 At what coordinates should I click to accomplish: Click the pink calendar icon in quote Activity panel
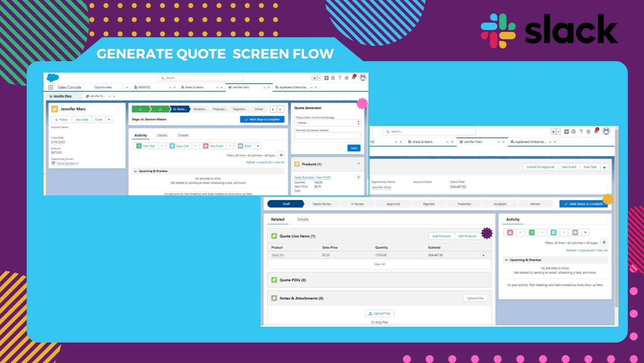click(510, 232)
